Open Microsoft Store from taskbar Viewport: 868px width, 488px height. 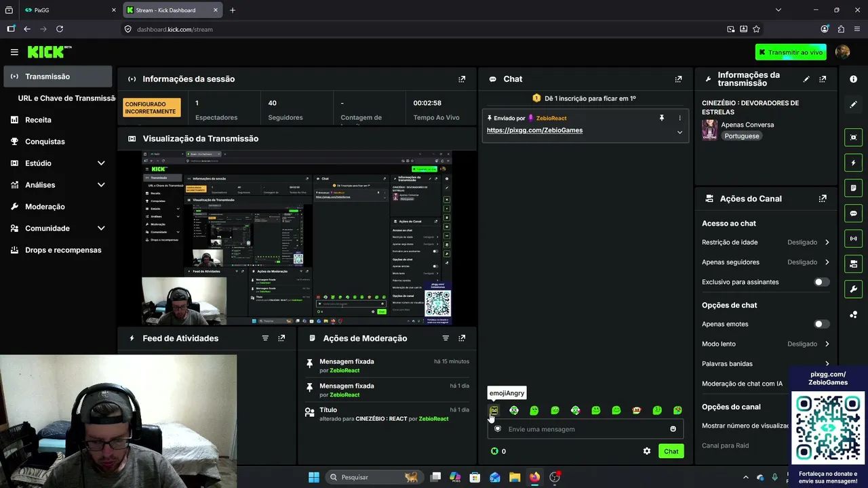tap(475, 477)
